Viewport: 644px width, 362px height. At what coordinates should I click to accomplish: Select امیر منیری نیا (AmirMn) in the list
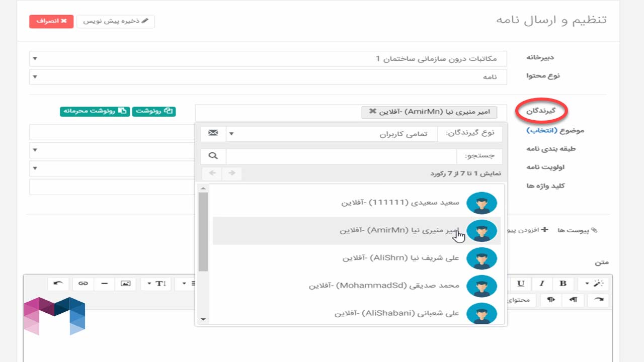click(x=357, y=231)
